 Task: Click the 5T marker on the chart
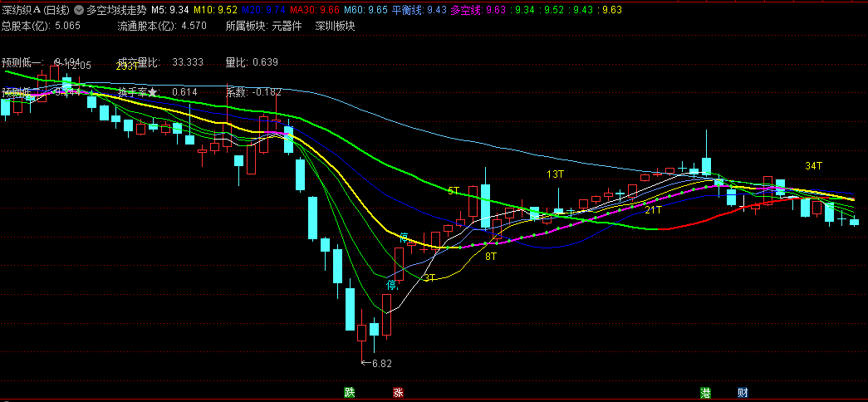coord(454,191)
